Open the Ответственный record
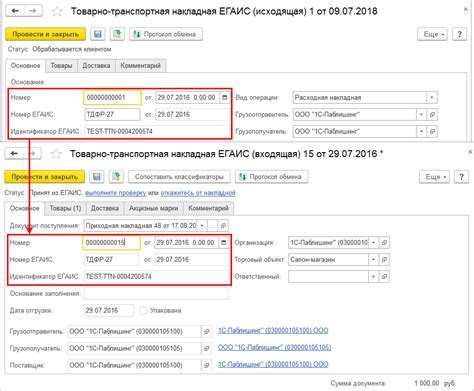The image size is (474, 391). pos(384,276)
